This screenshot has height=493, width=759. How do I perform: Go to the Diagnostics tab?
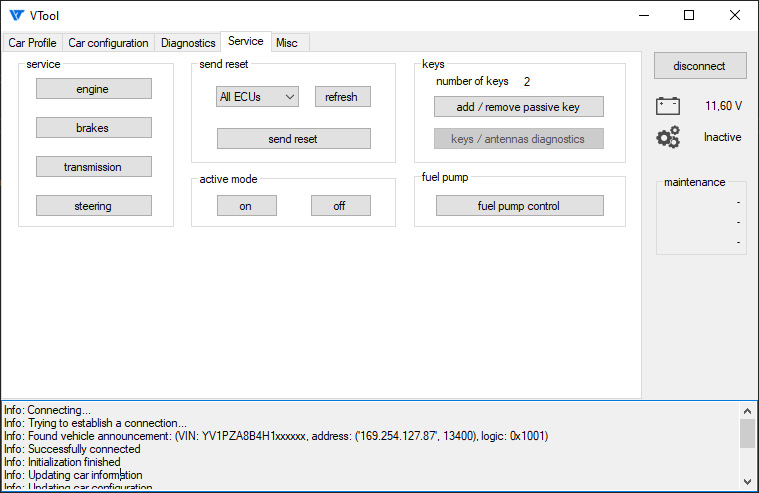pyautogui.click(x=188, y=43)
